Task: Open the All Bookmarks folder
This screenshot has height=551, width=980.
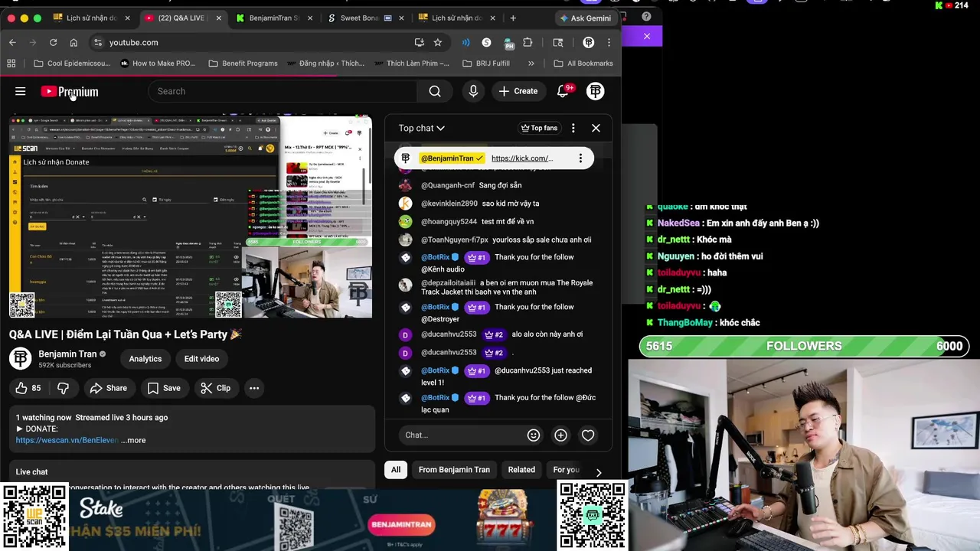Action: tap(583, 64)
